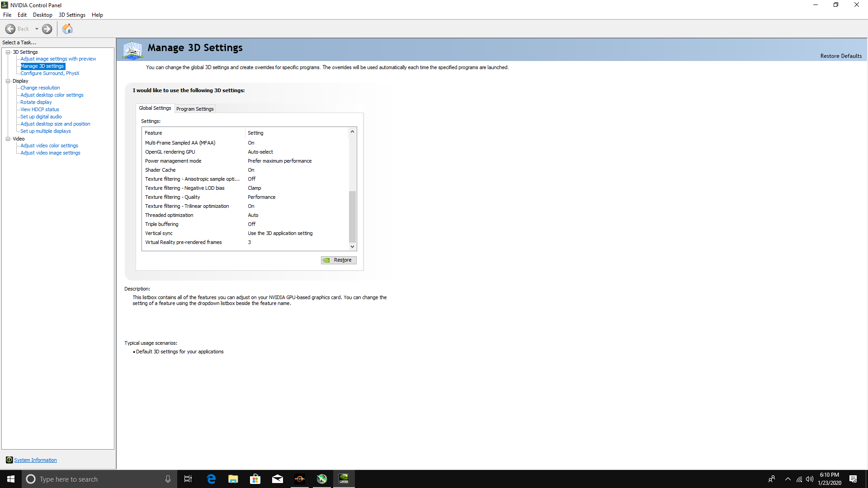The image size is (868, 488).
Task: Click the Home icon in toolbar
Action: pos(67,29)
